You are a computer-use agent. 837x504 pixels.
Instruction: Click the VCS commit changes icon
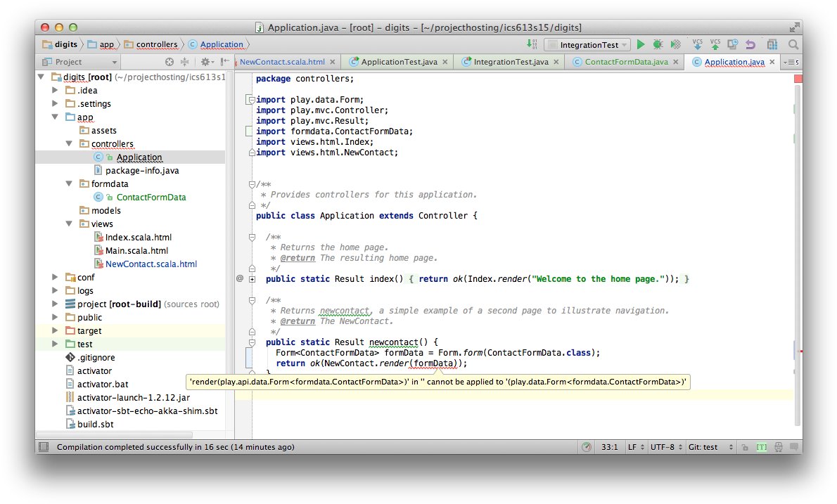coord(715,44)
